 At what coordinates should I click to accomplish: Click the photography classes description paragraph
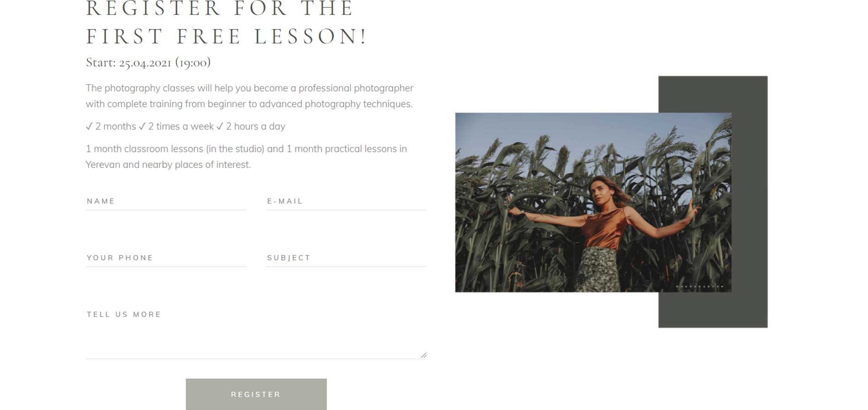[249, 96]
